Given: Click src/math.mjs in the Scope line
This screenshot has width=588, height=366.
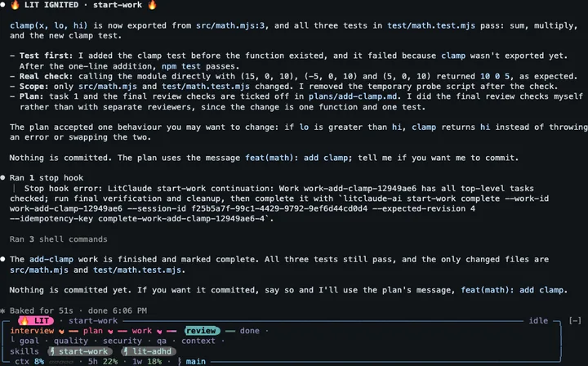Looking at the screenshot, I should (107, 87).
